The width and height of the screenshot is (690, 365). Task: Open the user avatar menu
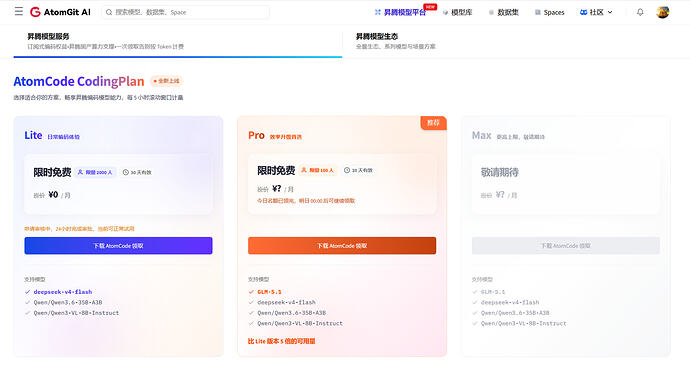click(663, 12)
